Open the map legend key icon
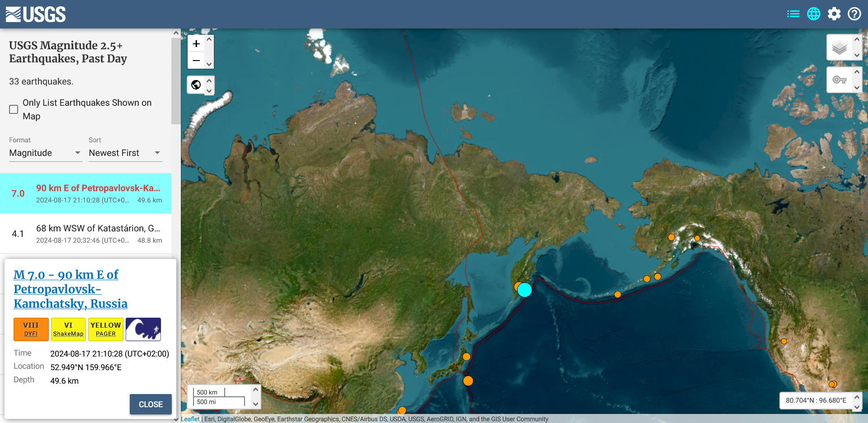Viewport: 868px width, 423px height. pyautogui.click(x=840, y=80)
